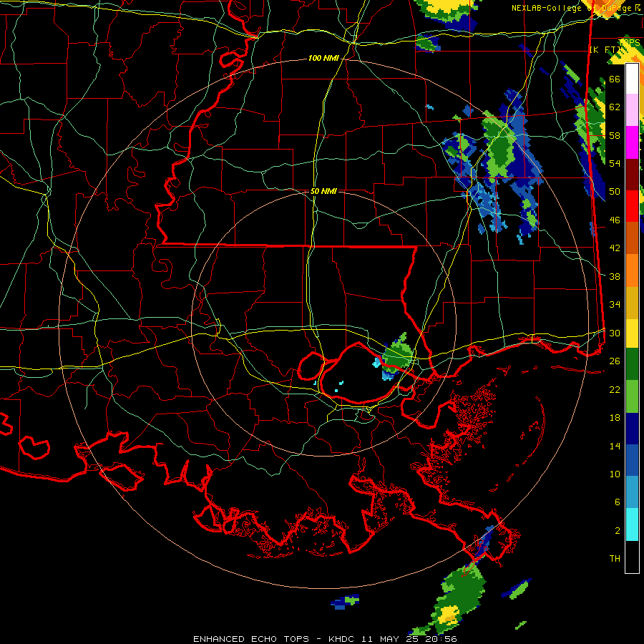Screen dimensions: 644x644
Task: Click the white swatch at the top of the echo tops scale
Action: [x=632, y=79]
